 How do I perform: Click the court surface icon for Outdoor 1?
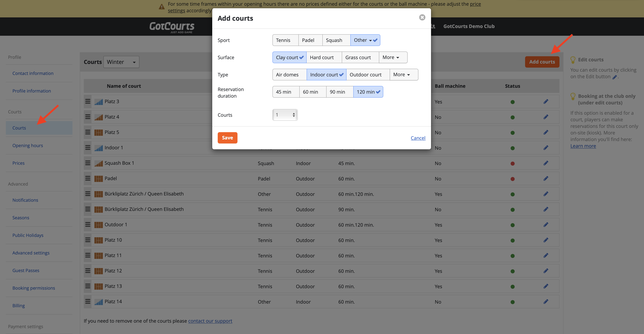tap(98, 225)
